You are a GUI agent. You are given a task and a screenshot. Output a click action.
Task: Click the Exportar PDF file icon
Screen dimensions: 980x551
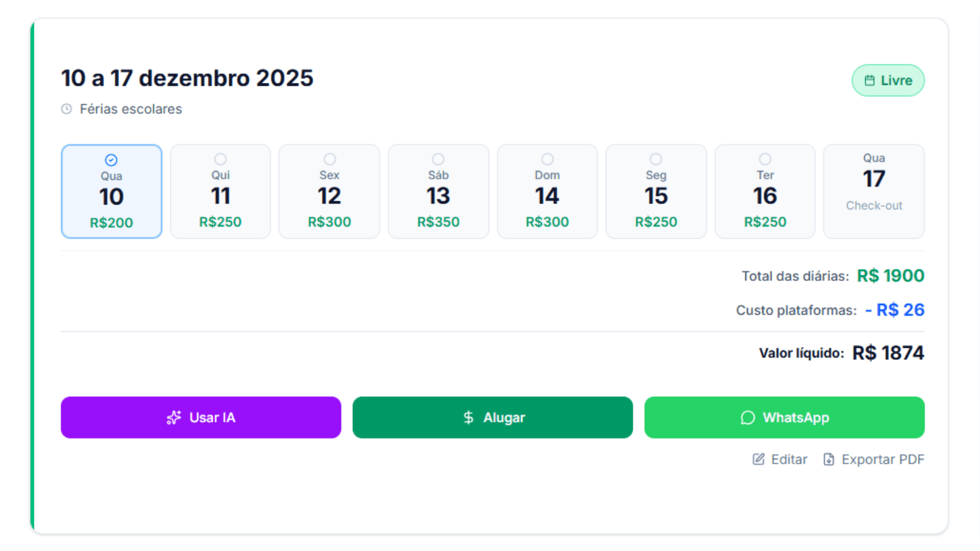[829, 459]
